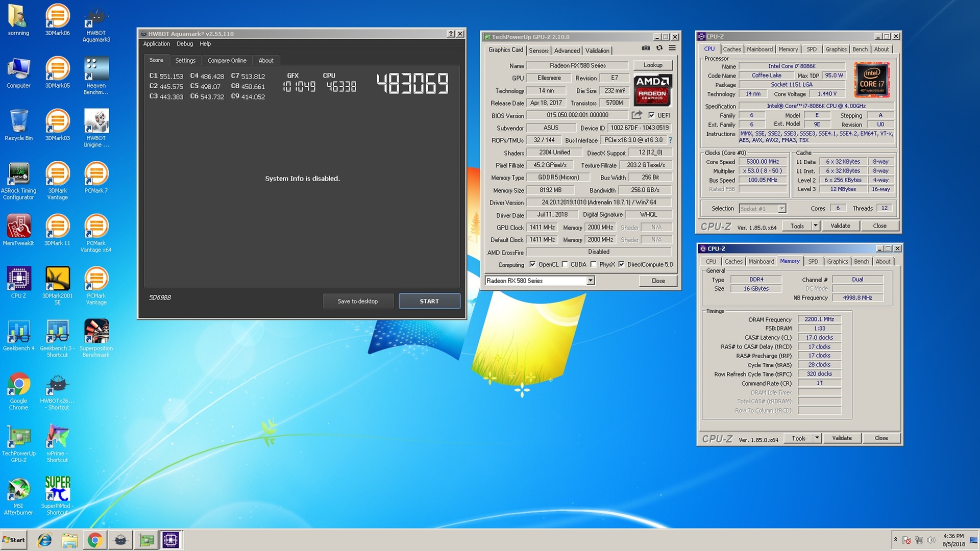This screenshot has height=551, width=980.
Task: Open the 3DMark05 desktop icon
Action: click(x=57, y=73)
